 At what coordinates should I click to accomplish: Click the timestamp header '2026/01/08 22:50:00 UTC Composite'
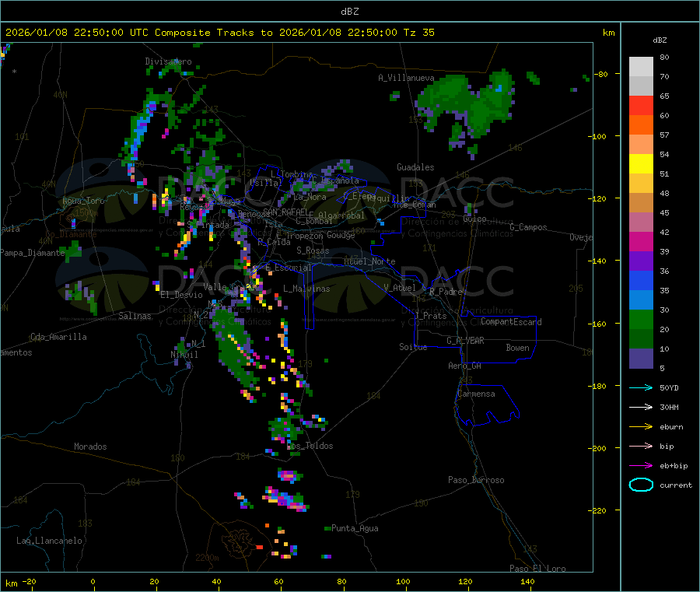click(108, 33)
